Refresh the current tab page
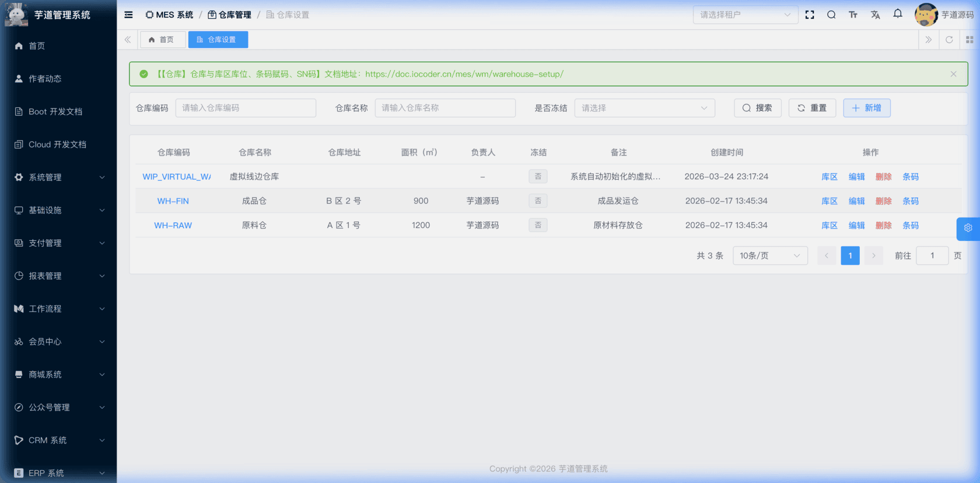 949,40
